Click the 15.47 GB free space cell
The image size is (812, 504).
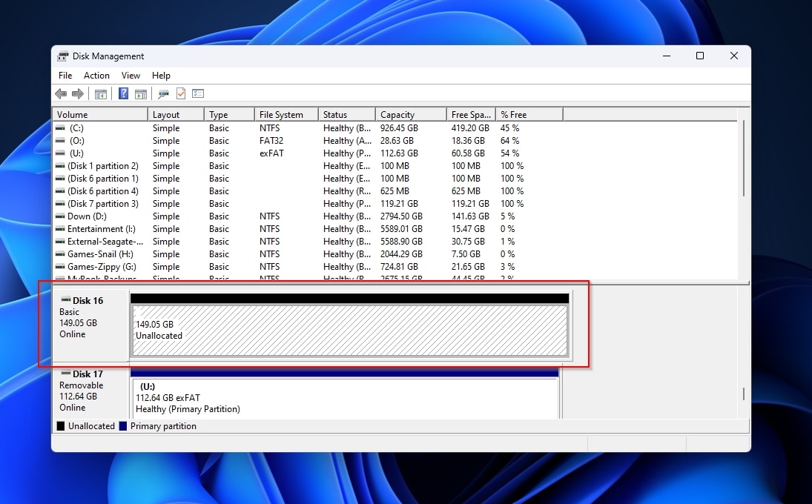coord(468,229)
